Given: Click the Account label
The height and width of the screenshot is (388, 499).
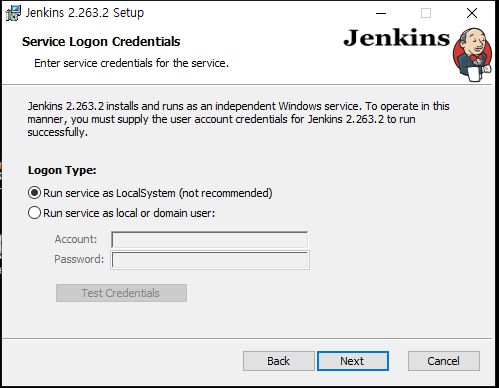Looking at the screenshot, I should coord(76,239).
